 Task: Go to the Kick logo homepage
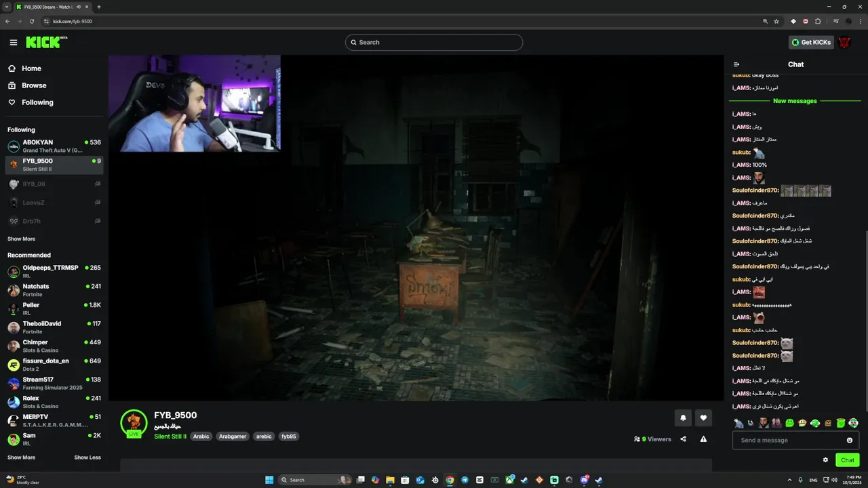pos(46,42)
